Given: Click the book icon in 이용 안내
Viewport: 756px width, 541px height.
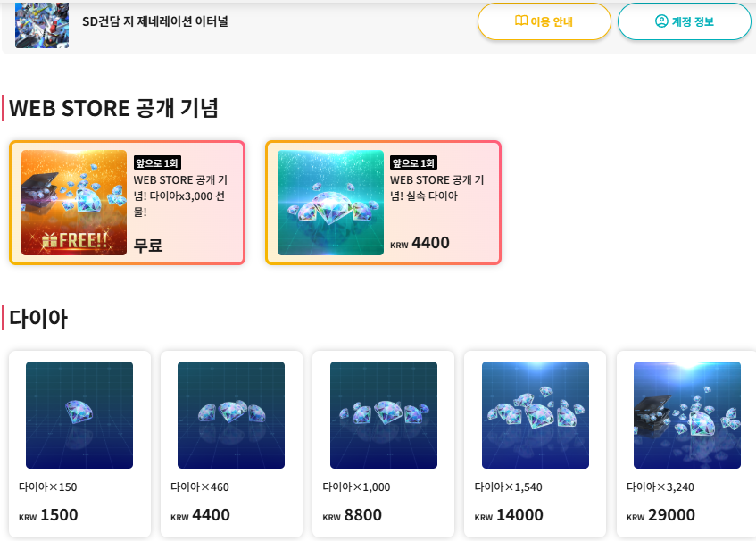Looking at the screenshot, I should pyautogui.click(x=521, y=21).
